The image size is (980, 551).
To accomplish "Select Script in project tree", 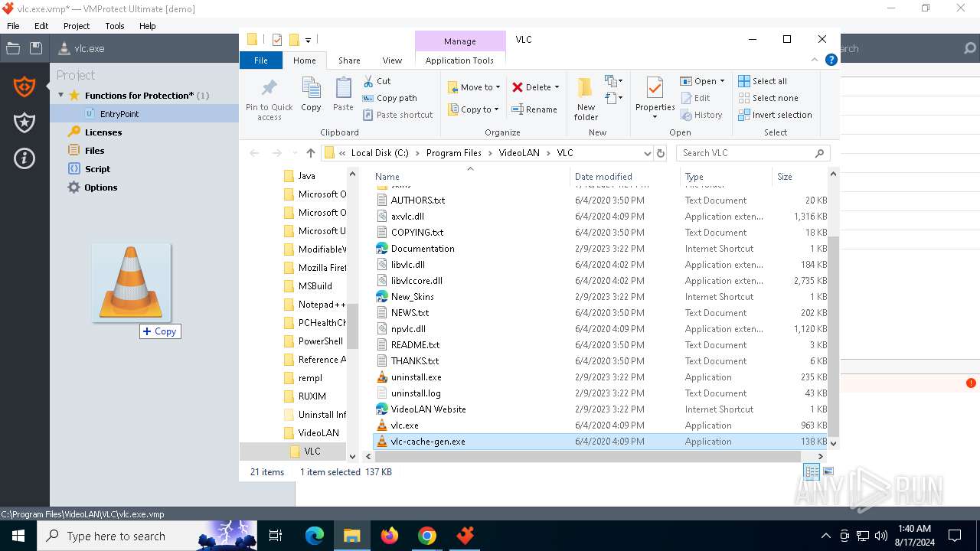I will (97, 169).
